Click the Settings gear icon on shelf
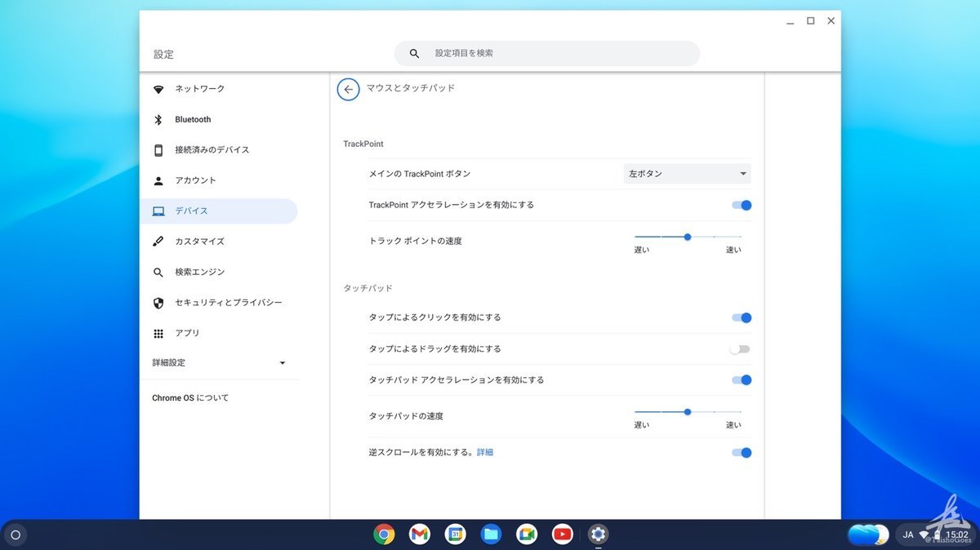The image size is (980, 550). pos(598,534)
